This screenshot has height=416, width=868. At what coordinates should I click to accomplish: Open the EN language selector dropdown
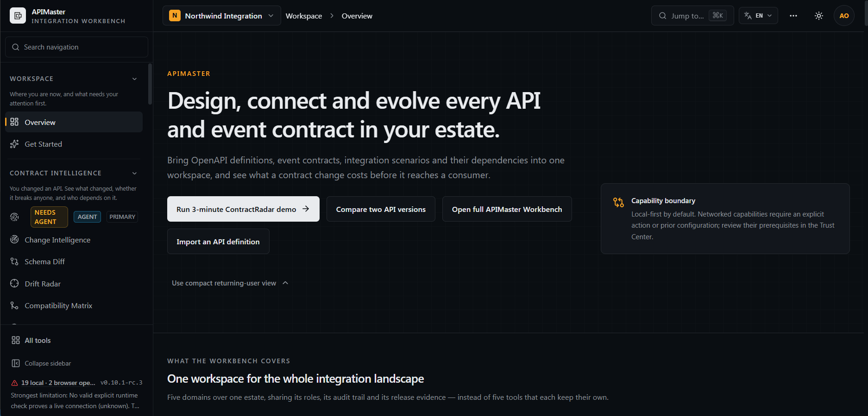tap(758, 16)
